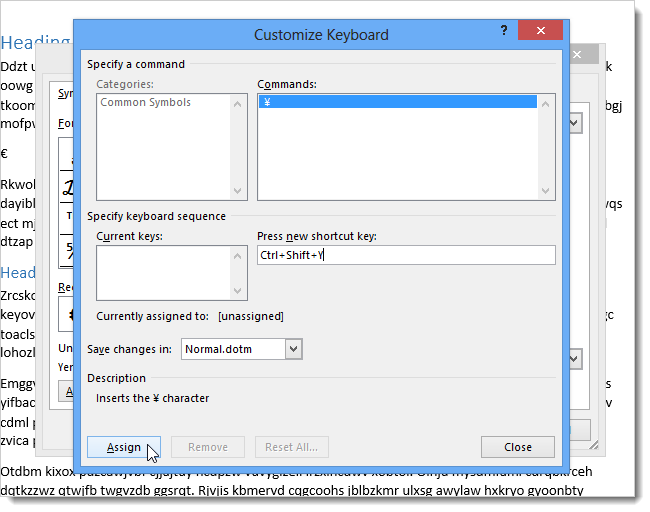Click Commands list scroll up arrow
This screenshot has width=650, height=512.
click(x=545, y=104)
